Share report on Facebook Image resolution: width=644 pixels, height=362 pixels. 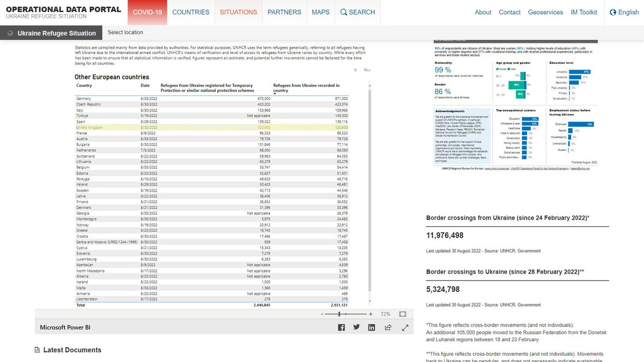tap(341, 327)
